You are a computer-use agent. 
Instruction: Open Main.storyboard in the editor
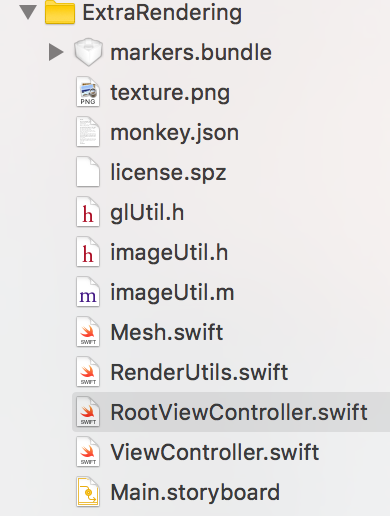(195, 493)
